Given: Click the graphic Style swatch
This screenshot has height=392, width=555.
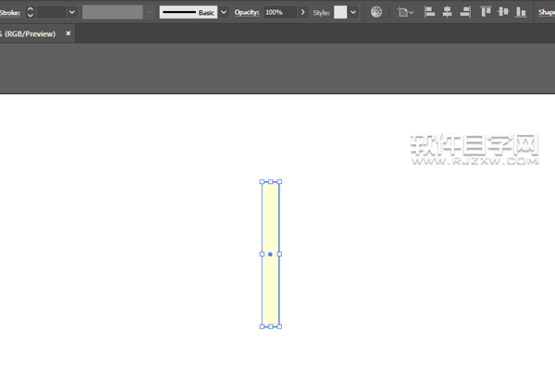Looking at the screenshot, I should [340, 12].
